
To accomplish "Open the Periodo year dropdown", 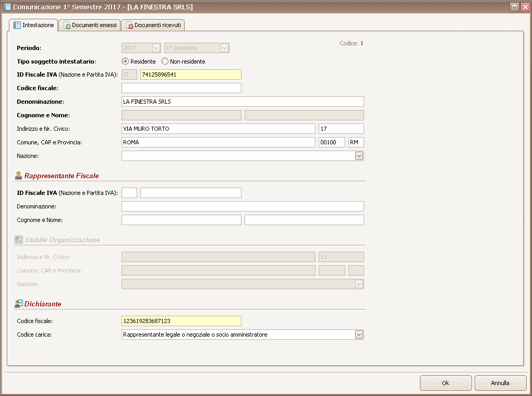I will [156, 48].
